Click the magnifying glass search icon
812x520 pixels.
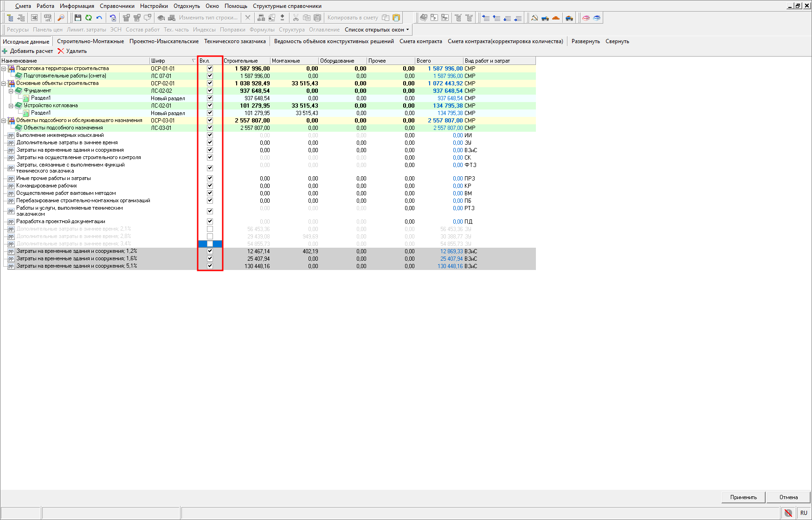pos(61,18)
